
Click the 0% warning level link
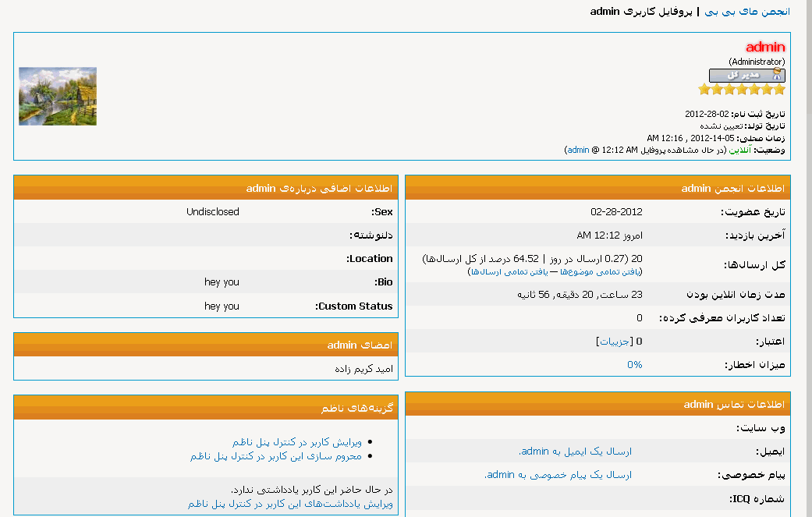click(635, 365)
